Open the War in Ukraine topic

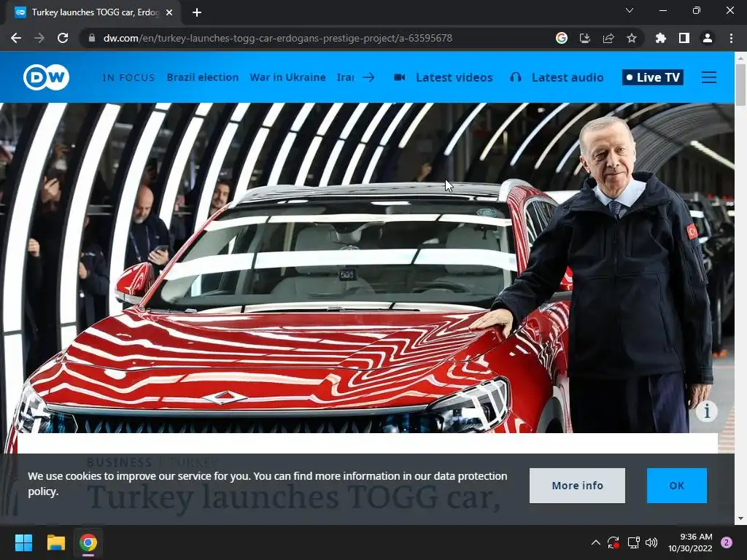tap(287, 77)
